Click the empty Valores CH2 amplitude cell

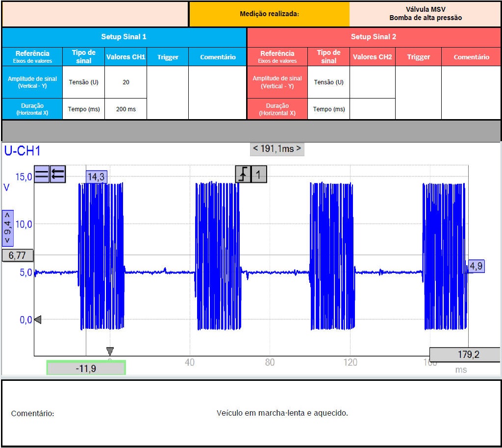(x=372, y=82)
